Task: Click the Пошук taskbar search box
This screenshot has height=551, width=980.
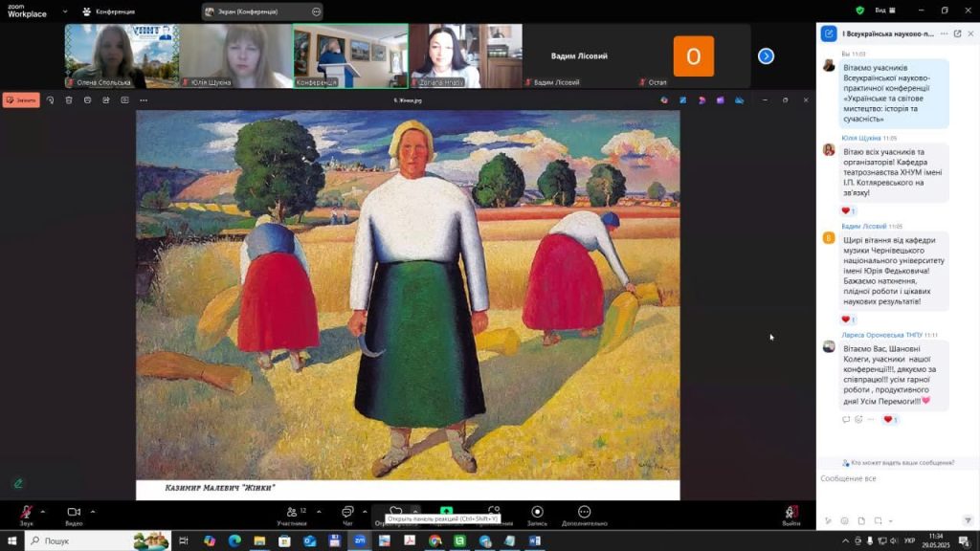Action: coord(98,541)
